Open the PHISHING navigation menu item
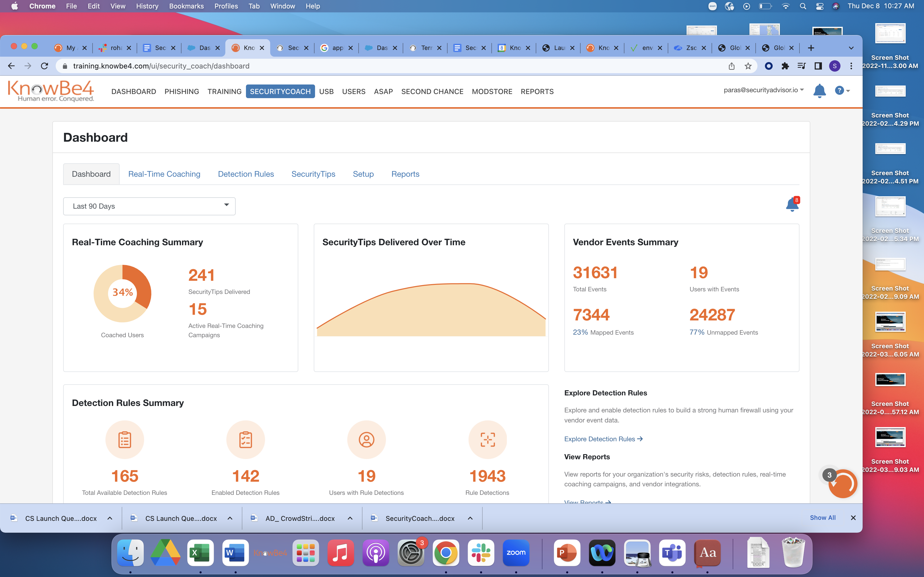This screenshot has width=924, height=577. point(181,92)
